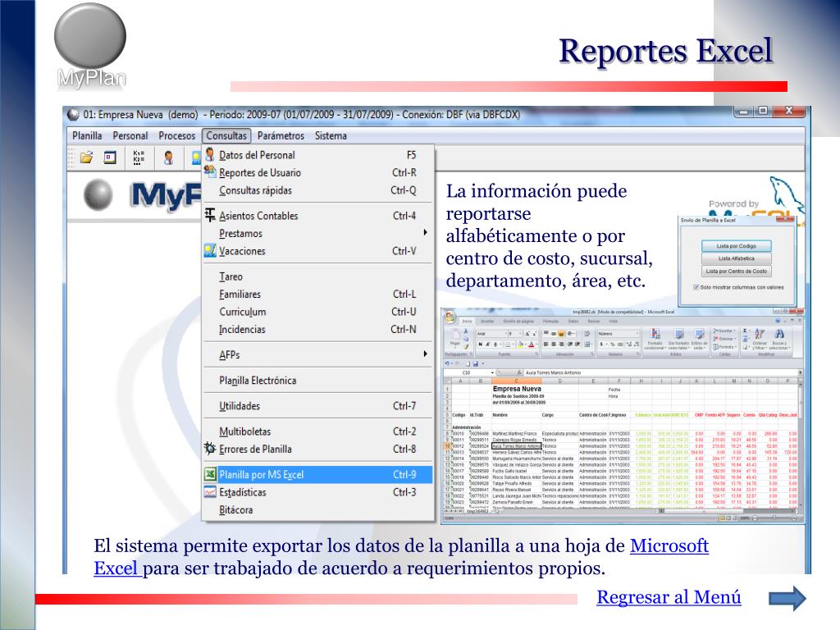Close the Envío de Planilla a Excel dialog
840x630 pixels.
coord(785,218)
